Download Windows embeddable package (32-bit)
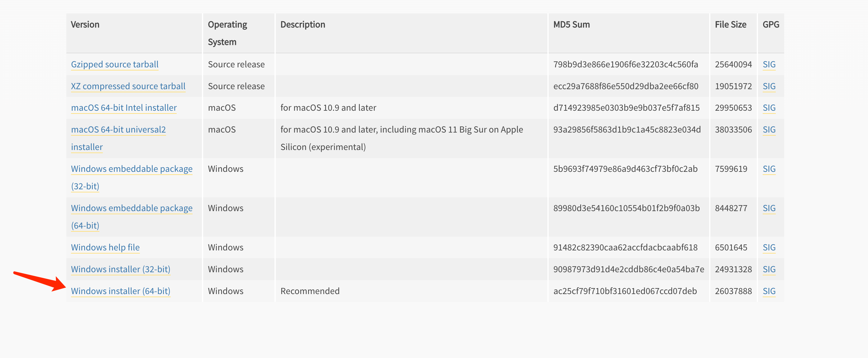Screen dimensions: 868x358 coord(131,169)
